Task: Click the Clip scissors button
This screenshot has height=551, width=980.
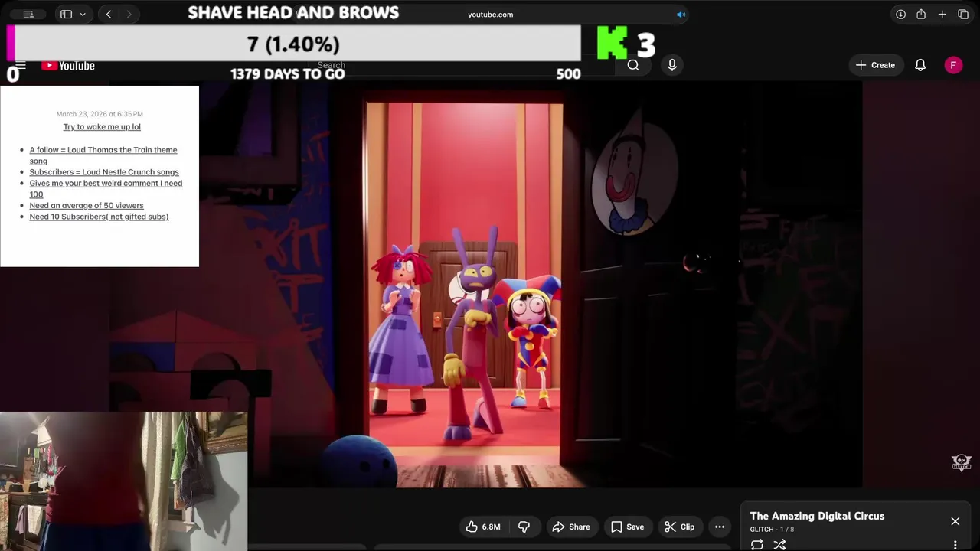Action: tap(679, 527)
